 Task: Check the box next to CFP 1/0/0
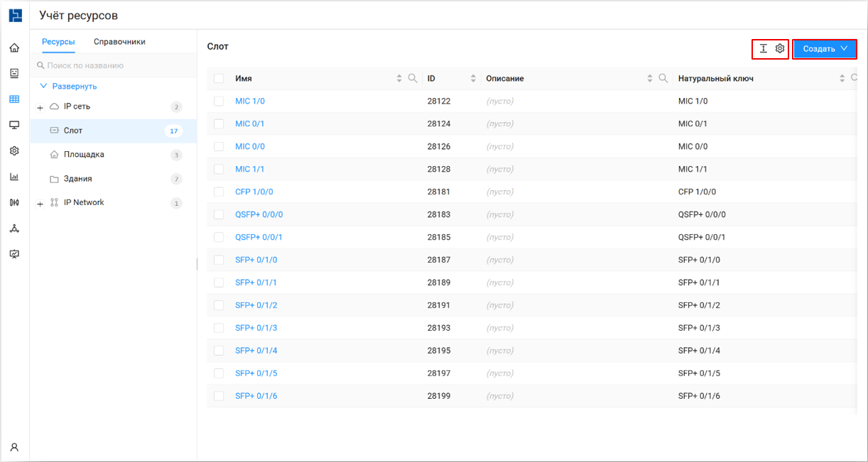[x=219, y=192]
